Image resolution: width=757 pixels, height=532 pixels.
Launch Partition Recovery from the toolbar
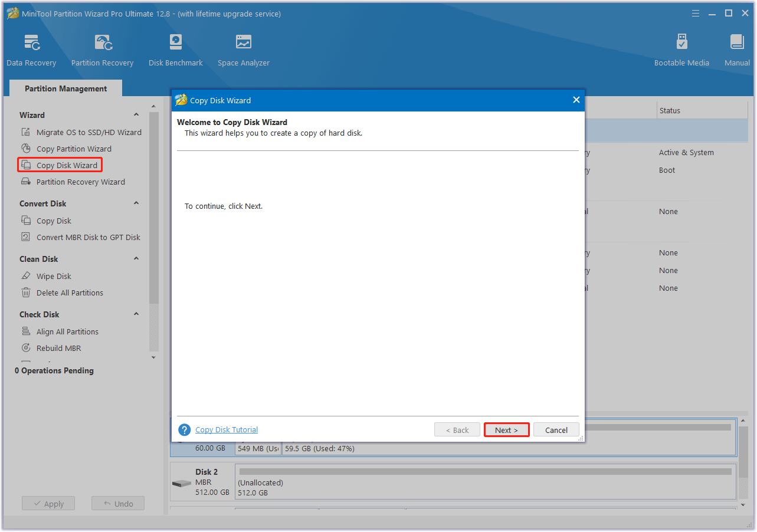point(102,51)
